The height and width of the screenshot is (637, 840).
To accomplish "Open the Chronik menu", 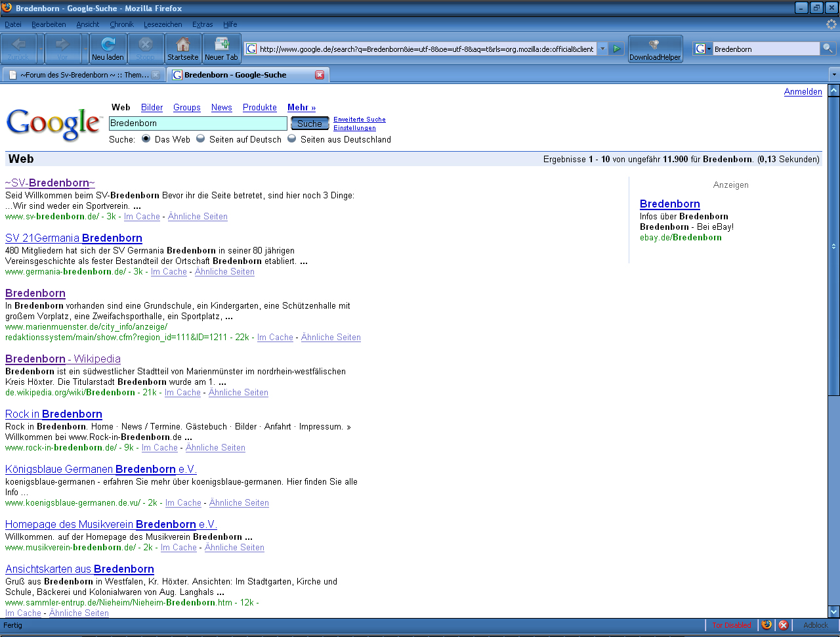I will click(x=121, y=24).
